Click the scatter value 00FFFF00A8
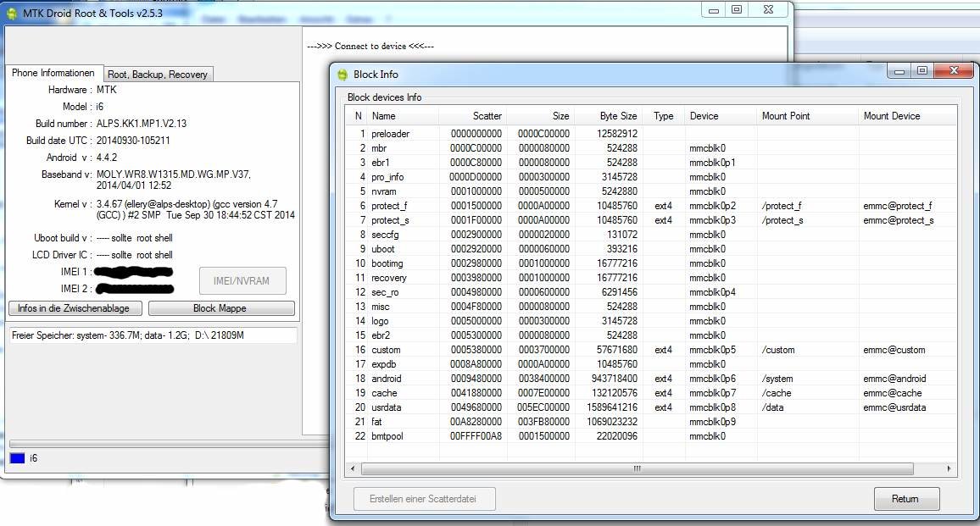The image size is (980, 526). tap(476, 436)
